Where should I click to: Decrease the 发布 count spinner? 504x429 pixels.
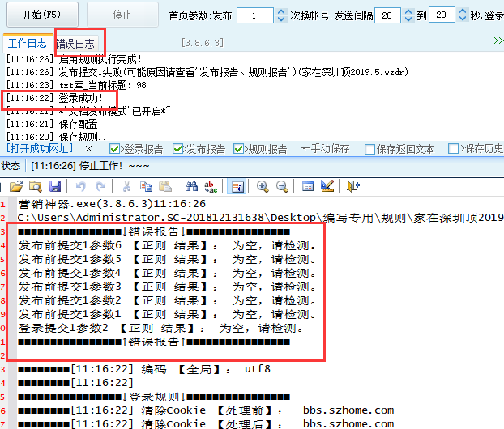(x=281, y=19)
